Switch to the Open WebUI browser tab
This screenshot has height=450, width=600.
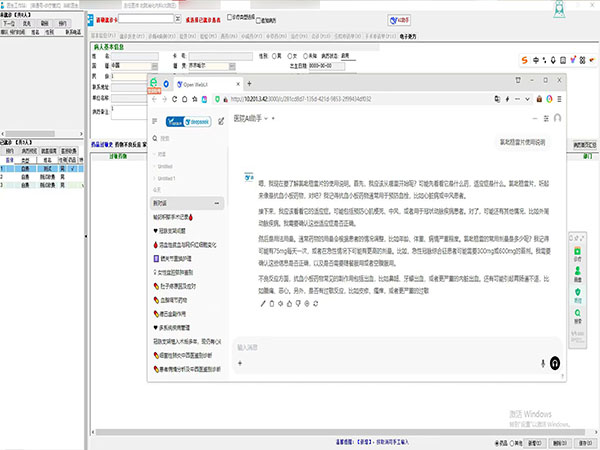pyautogui.click(x=209, y=84)
